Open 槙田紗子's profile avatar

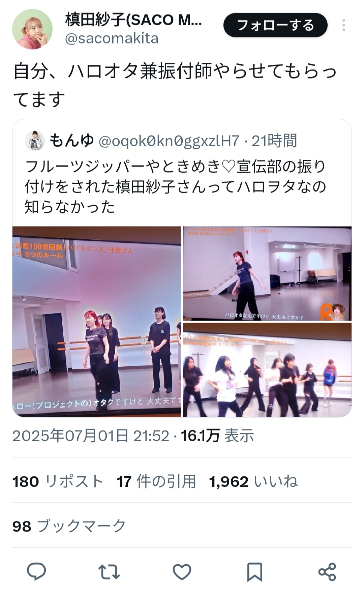(32, 29)
